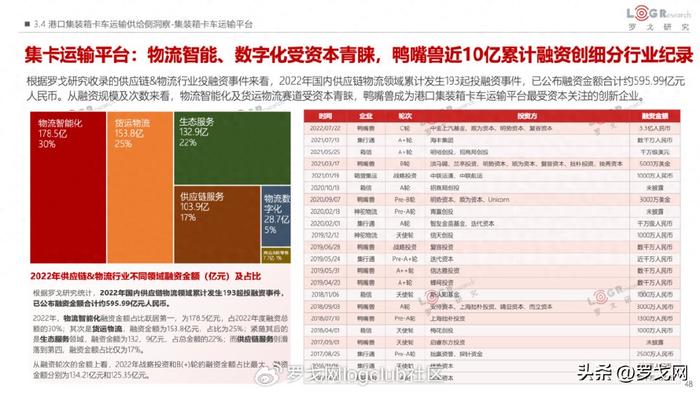Select the green 生态服务 132.9亿 block
This screenshot has width=700, height=393.
pyautogui.click(x=232, y=148)
